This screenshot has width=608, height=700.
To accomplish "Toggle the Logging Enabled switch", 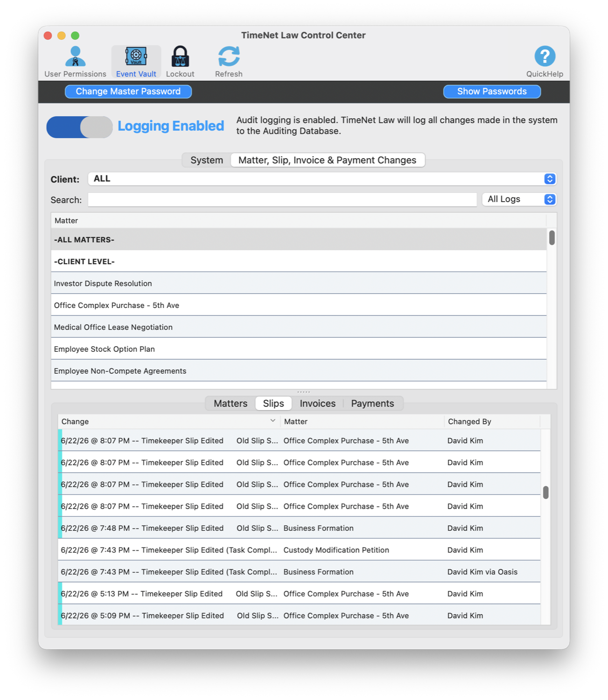I will pos(79,127).
